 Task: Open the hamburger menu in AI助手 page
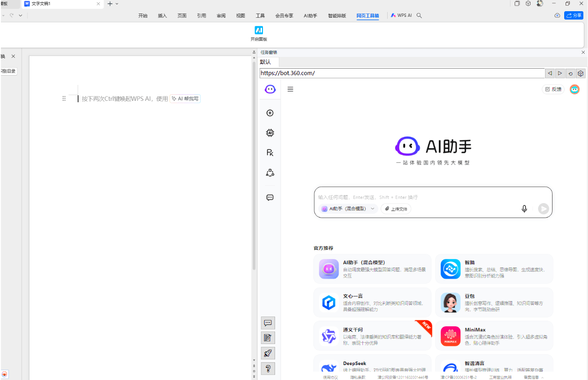[290, 89]
